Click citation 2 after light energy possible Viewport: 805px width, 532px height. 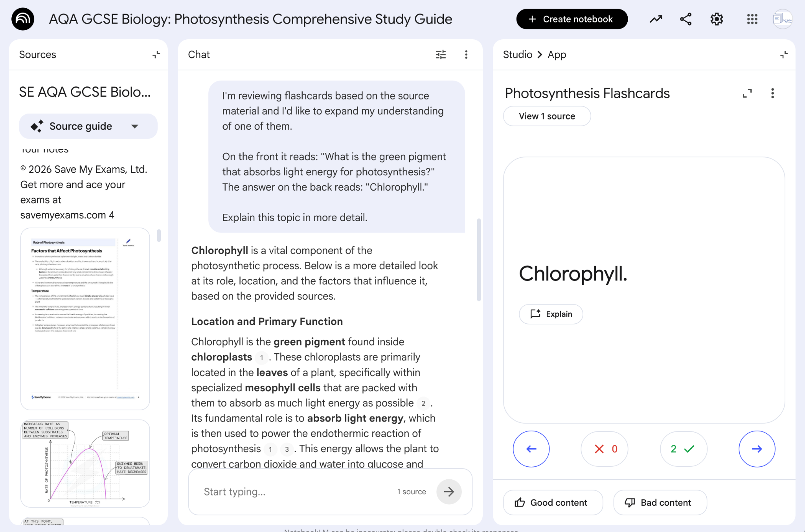[x=423, y=404]
